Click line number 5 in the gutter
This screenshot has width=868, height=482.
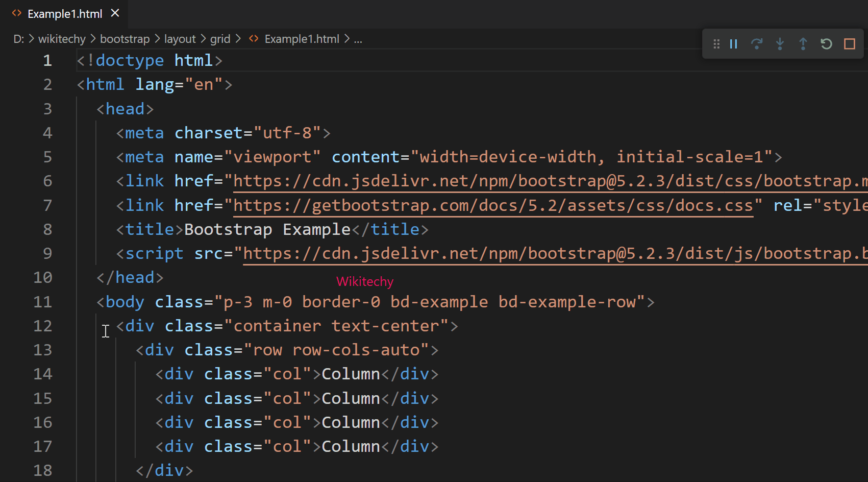pos(47,157)
